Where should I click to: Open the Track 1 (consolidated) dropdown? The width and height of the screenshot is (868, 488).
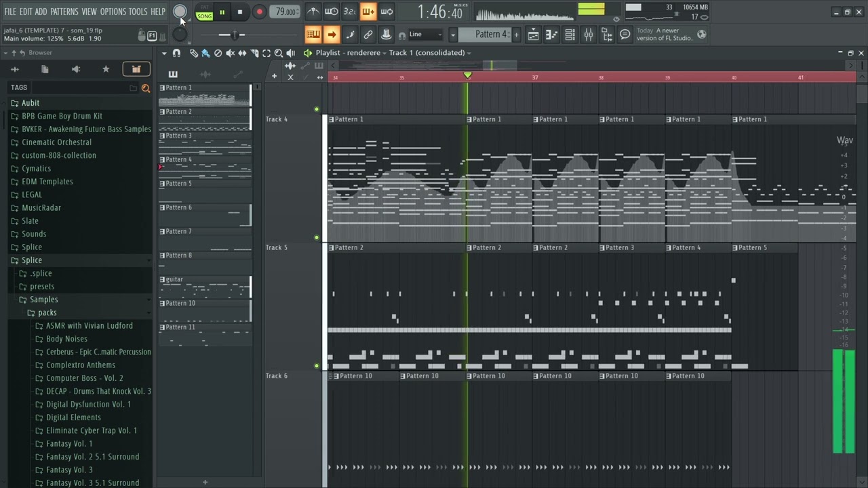tap(430, 53)
